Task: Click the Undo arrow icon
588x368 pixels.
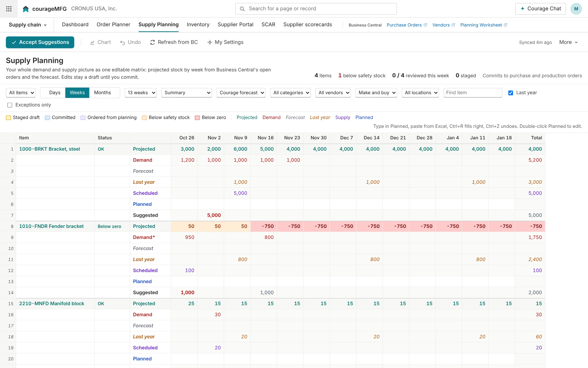Action: (122, 42)
